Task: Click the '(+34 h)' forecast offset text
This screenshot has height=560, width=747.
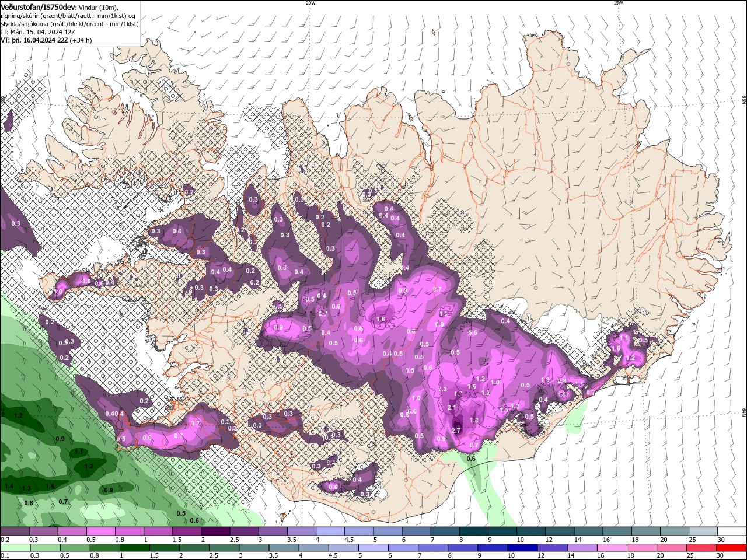Action: 81,40
